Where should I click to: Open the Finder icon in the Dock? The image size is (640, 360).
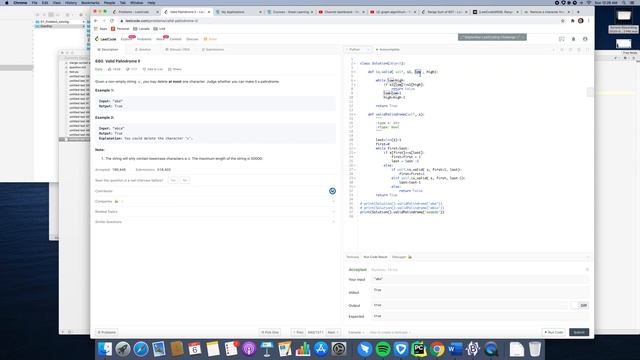105,349
